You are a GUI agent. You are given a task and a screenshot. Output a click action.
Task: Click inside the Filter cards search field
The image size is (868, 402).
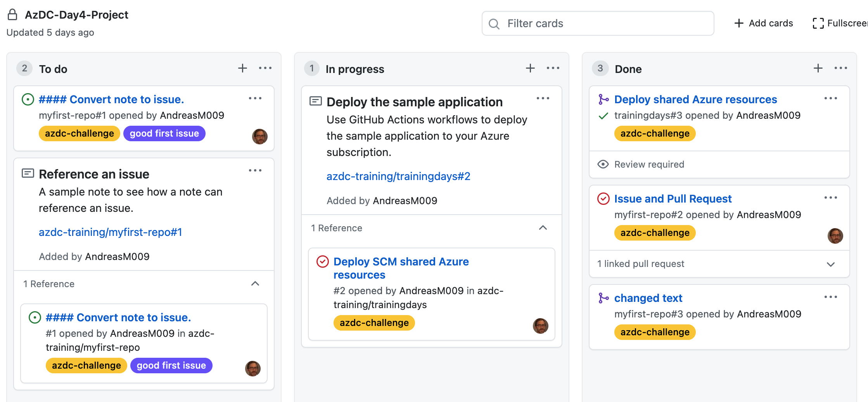pos(597,23)
